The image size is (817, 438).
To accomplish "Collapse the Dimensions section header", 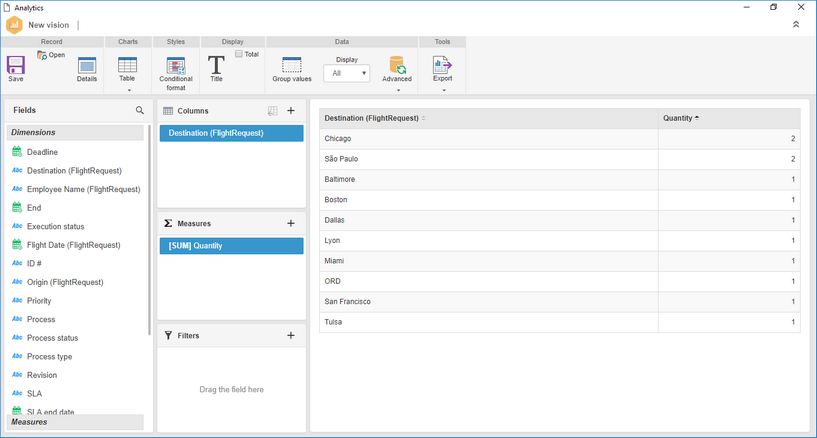I will [x=75, y=132].
